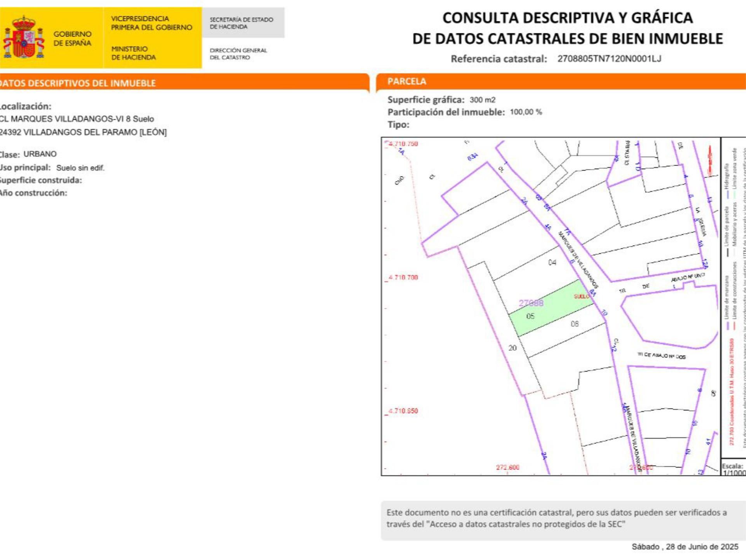Click block number 27088 on map
Viewport: 746px width, 560px height.
pos(531,303)
